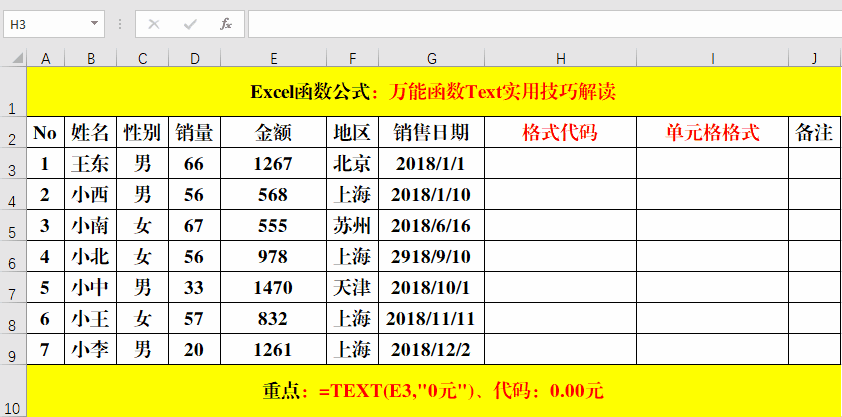Open the Insert Function fx dialog
842x417 pixels.
tap(226, 24)
